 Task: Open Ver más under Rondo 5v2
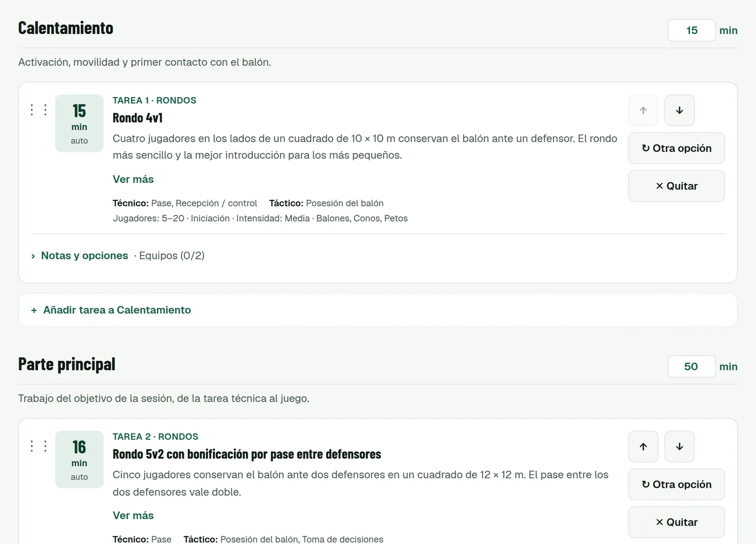[133, 516]
